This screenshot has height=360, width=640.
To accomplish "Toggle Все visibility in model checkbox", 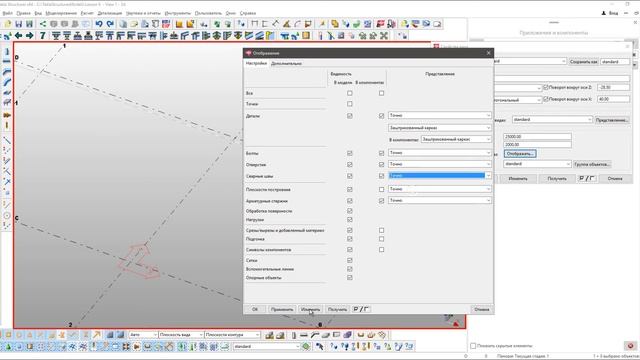I will (349, 93).
